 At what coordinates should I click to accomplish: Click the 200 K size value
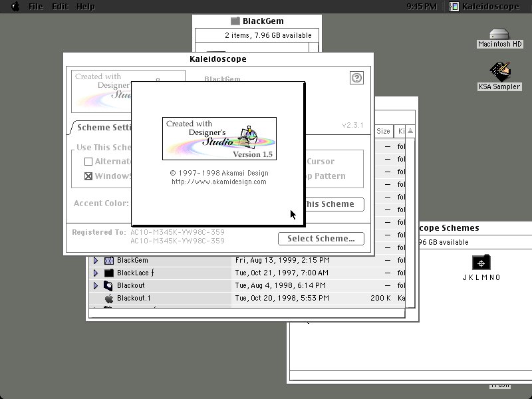(380, 298)
